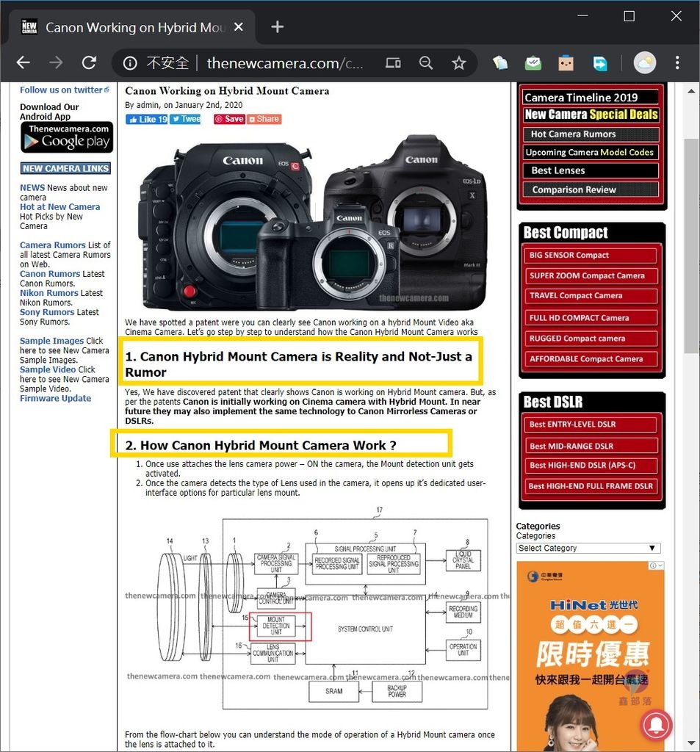Follow us on twitter link
700x752 pixels.
[x=65, y=90]
